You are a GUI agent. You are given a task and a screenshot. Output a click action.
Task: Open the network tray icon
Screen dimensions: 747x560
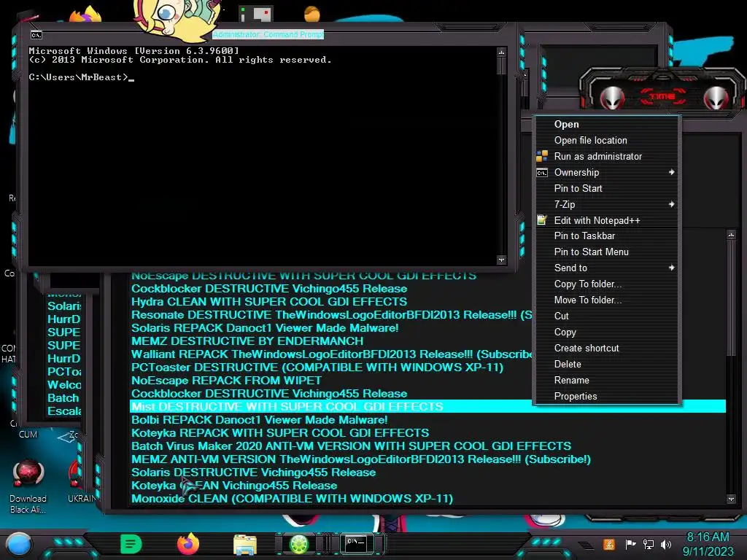point(648,544)
